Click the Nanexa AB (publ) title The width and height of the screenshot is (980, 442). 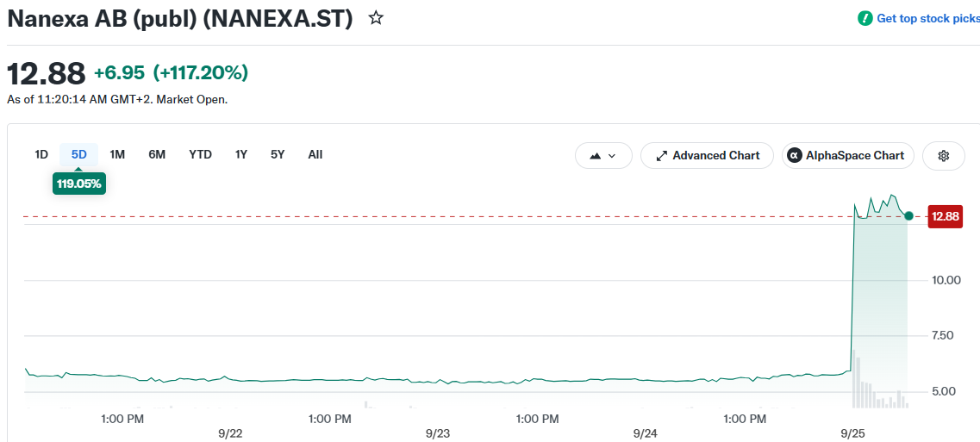point(181,19)
